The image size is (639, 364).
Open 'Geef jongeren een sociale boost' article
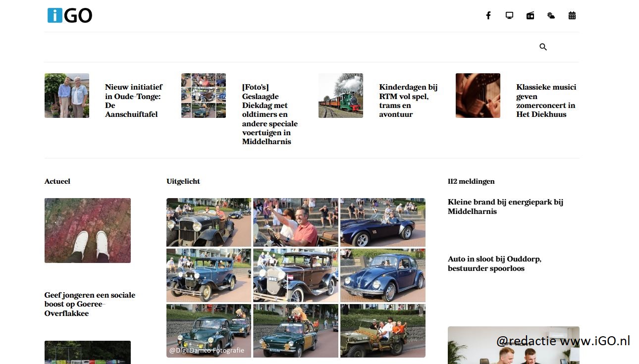pyautogui.click(x=90, y=304)
